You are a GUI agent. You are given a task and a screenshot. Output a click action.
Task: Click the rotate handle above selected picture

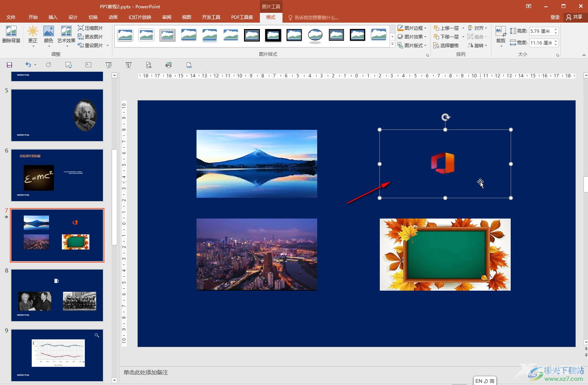pos(446,117)
